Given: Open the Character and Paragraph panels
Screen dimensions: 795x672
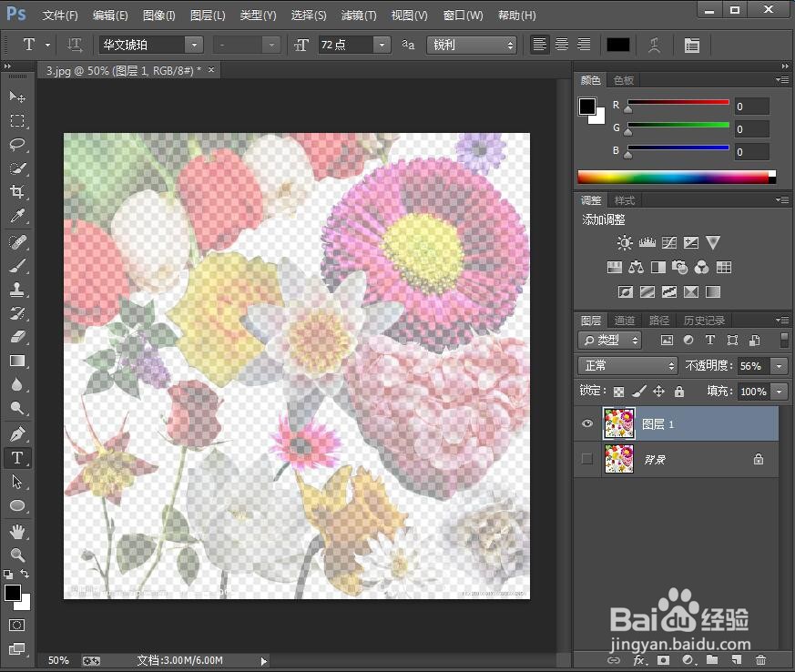Looking at the screenshot, I should [691, 46].
